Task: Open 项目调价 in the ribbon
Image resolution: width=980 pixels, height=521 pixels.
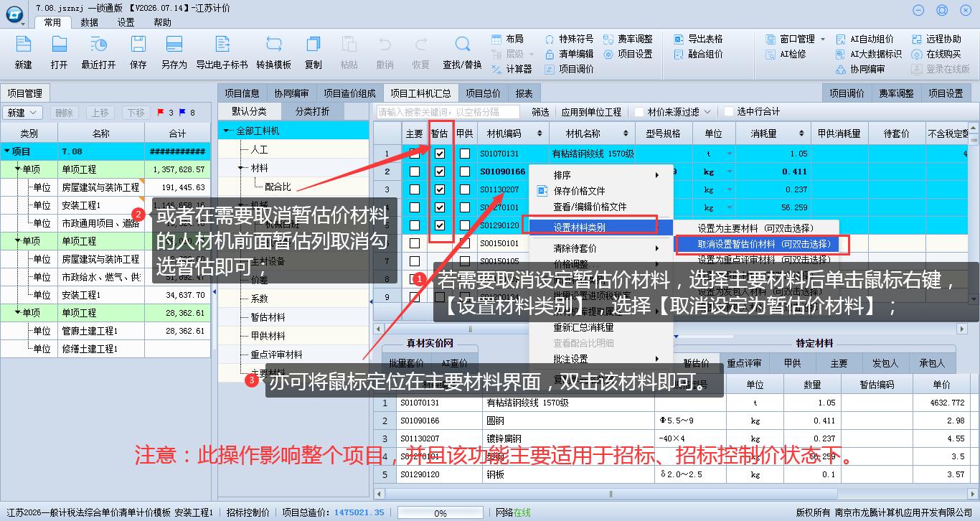Action: 569,69
